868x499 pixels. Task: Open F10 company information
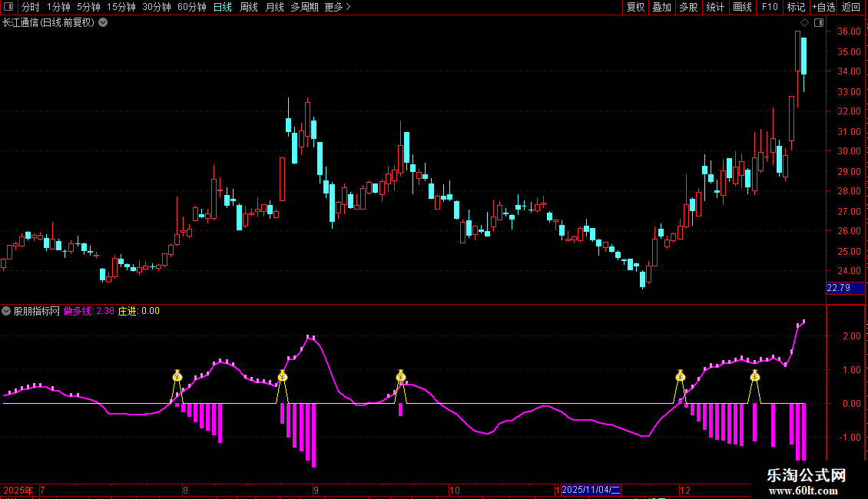point(769,7)
